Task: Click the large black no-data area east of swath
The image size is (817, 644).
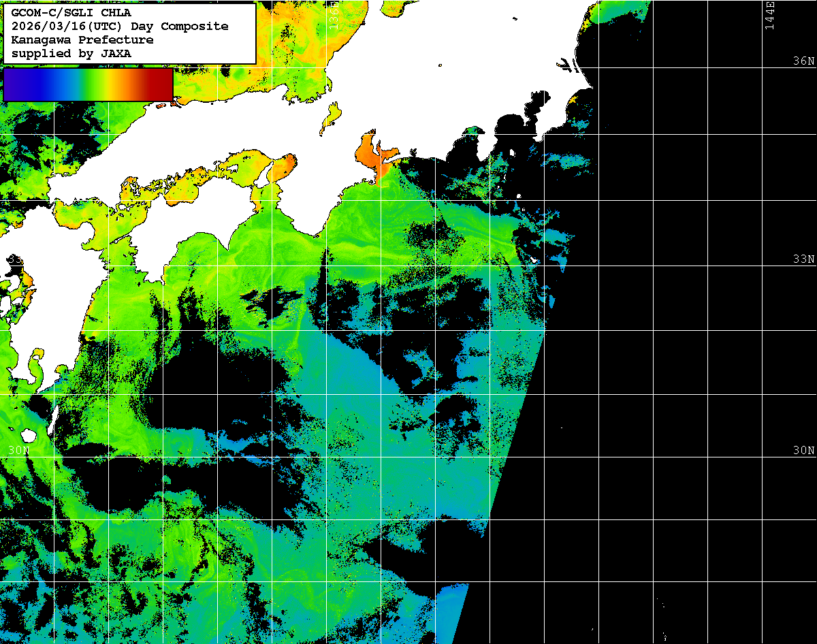Action: (x=681, y=374)
